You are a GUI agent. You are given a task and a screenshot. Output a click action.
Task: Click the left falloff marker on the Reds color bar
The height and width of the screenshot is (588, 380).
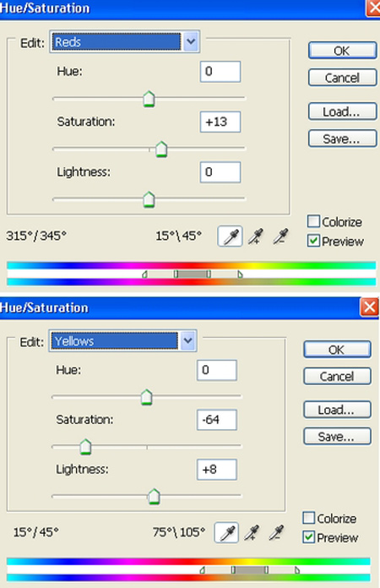coord(144,275)
